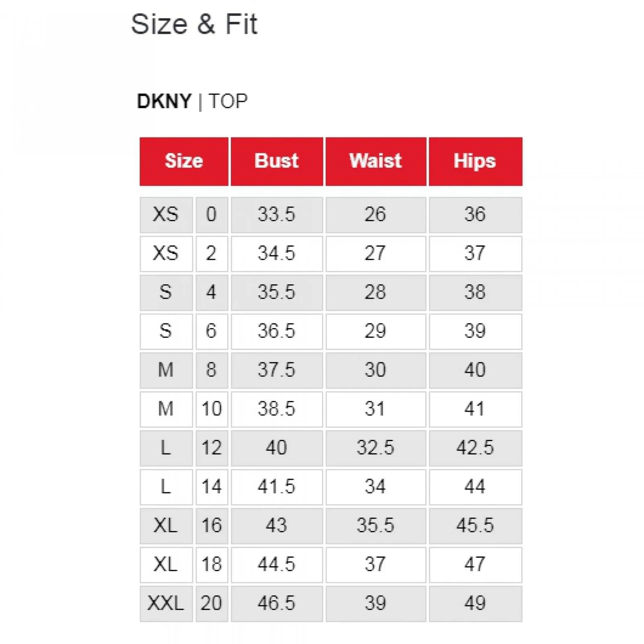This screenshot has width=644, height=644.
Task: Select numeric size 0 cell
Action: [212, 215]
